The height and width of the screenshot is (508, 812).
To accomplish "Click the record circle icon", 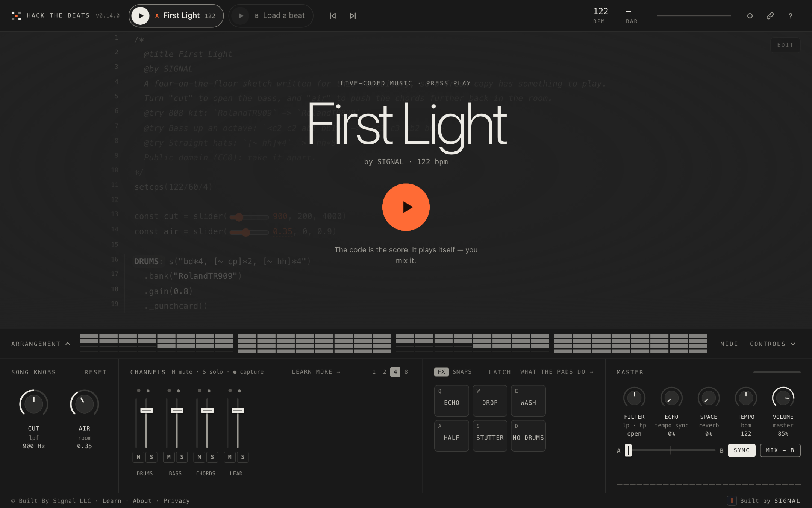I will click(750, 16).
